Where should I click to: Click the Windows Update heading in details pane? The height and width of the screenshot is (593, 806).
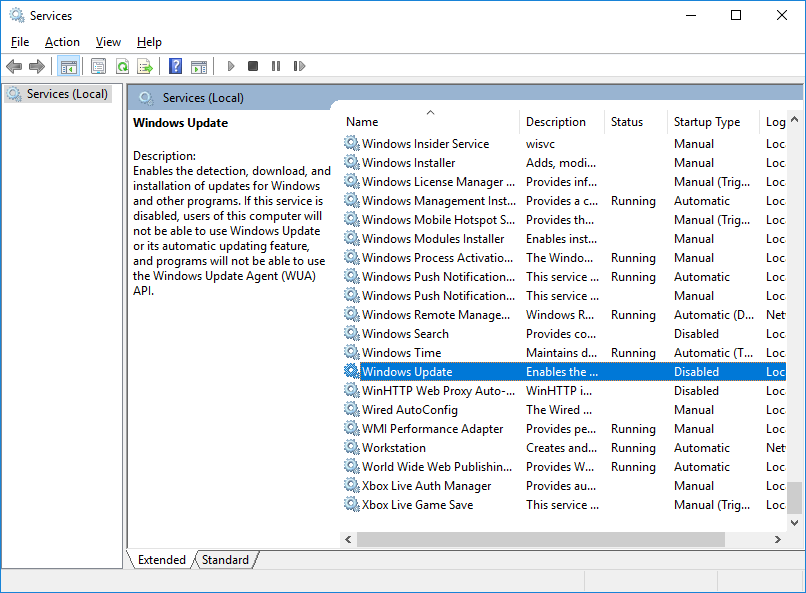[x=180, y=123]
